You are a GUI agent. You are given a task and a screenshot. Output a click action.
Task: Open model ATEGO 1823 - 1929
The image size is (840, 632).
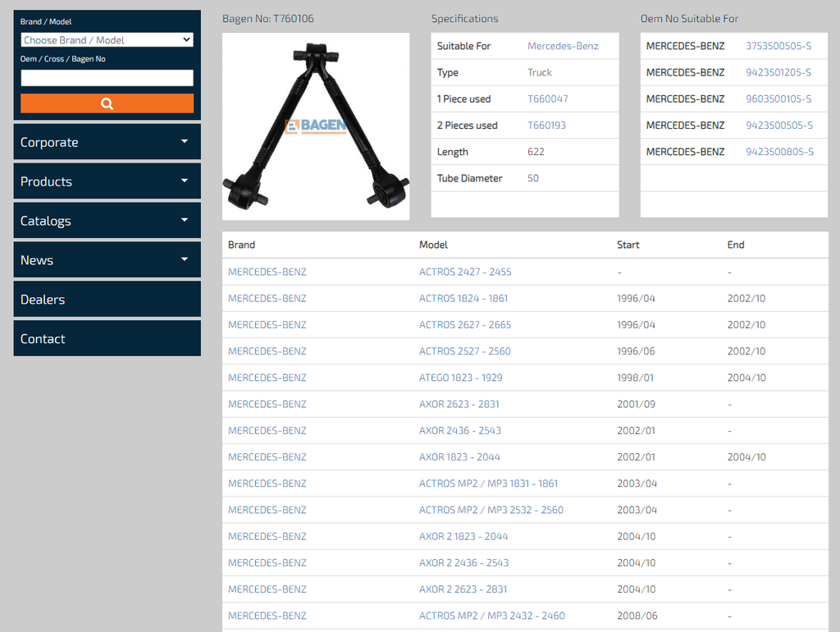tap(461, 378)
